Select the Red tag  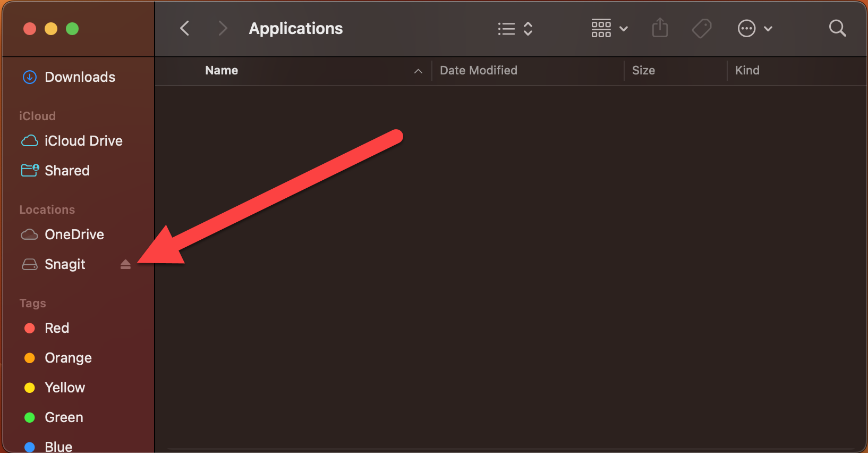click(x=56, y=328)
